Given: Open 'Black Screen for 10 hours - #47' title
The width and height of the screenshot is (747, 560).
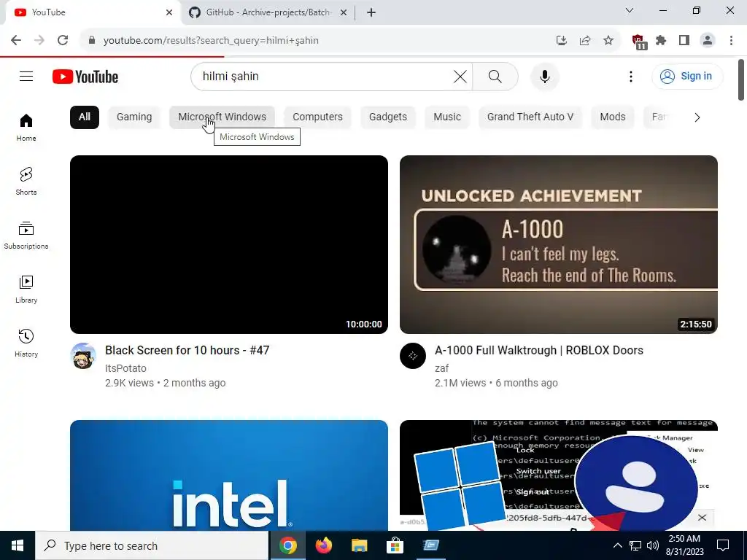Looking at the screenshot, I should tap(187, 351).
